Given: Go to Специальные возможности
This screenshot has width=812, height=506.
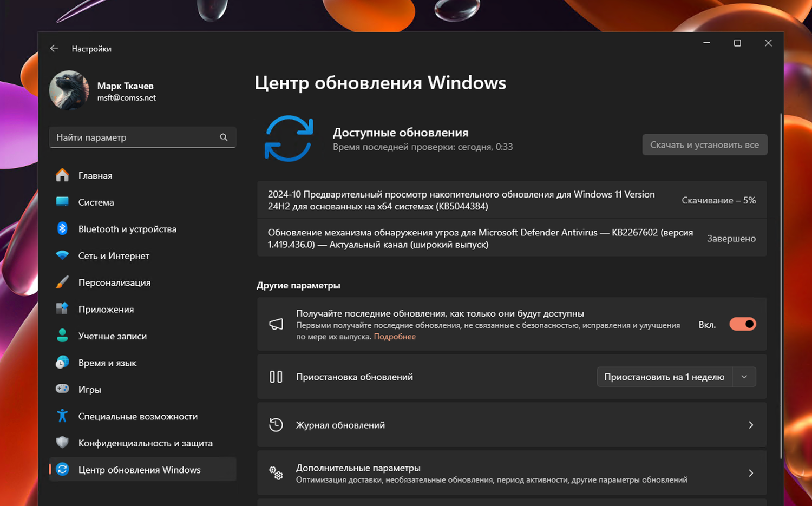Looking at the screenshot, I should (143, 416).
